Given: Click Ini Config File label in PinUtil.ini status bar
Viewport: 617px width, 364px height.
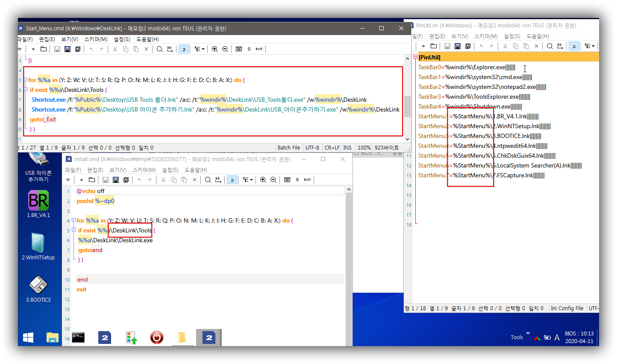Looking at the screenshot, I should (x=567, y=308).
